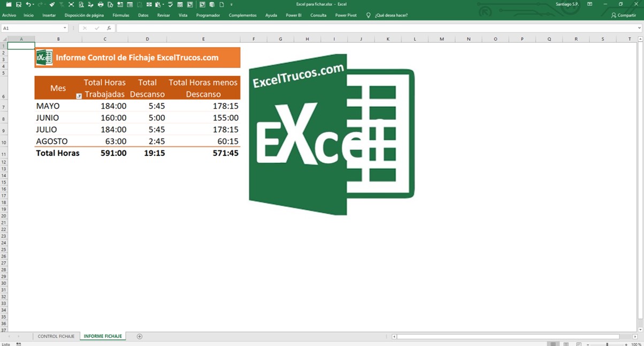The width and height of the screenshot is (644, 346).
Task: Add a new worksheet with the plus button
Action: [x=139, y=336]
